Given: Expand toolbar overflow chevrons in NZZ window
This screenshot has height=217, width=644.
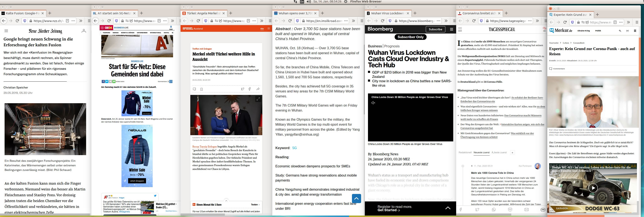Looking at the screenshot, I should click(x=81, y=21).
